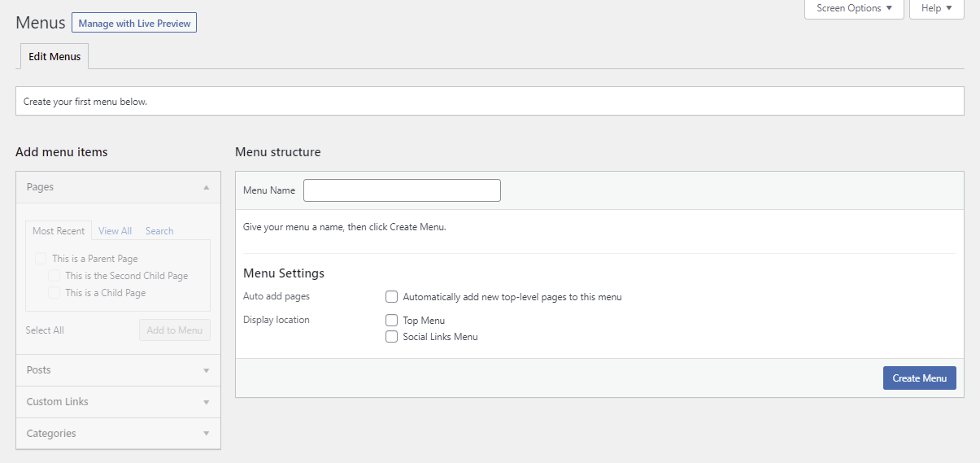The height and width of the screenshot is (463, 980).
Task: Focus the Menu Name text field
Action: click(402, 190)
